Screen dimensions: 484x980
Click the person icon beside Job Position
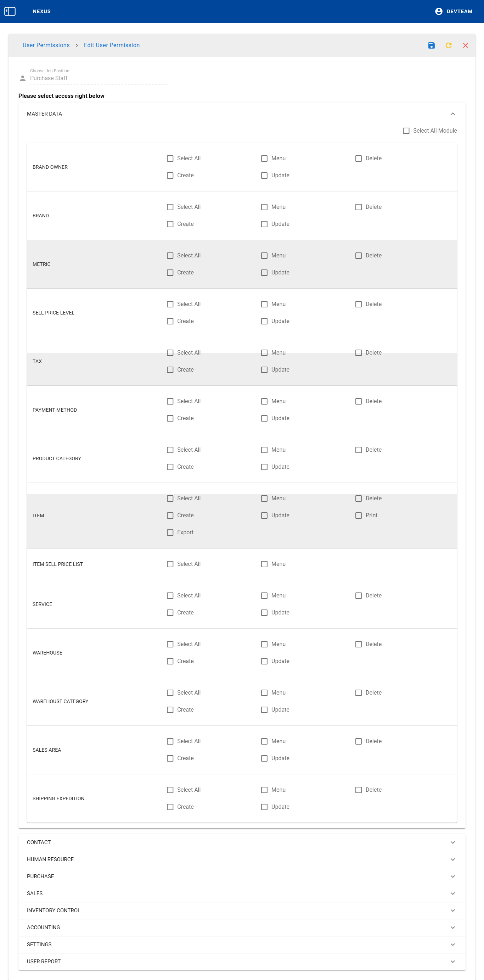(23, 78)
